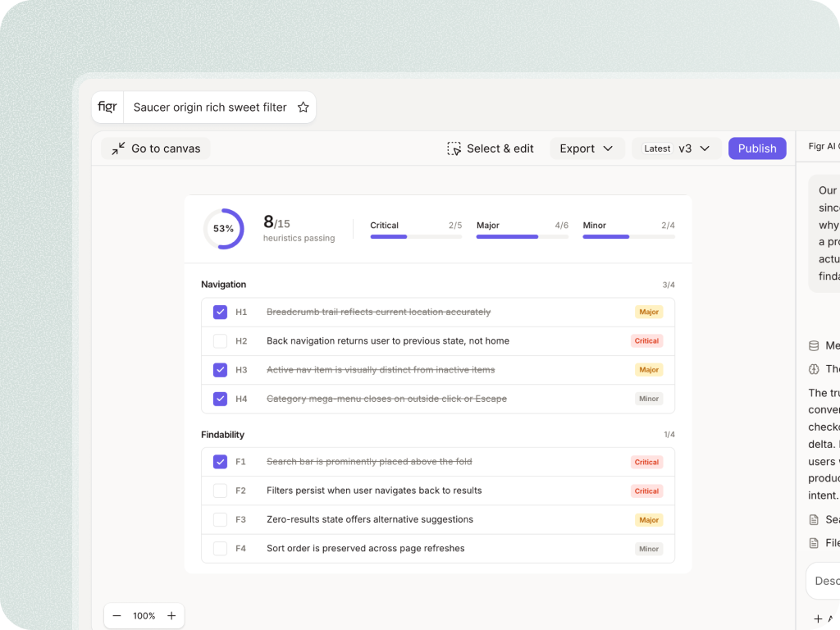Click Go to canvas

[x=156, y=148]
